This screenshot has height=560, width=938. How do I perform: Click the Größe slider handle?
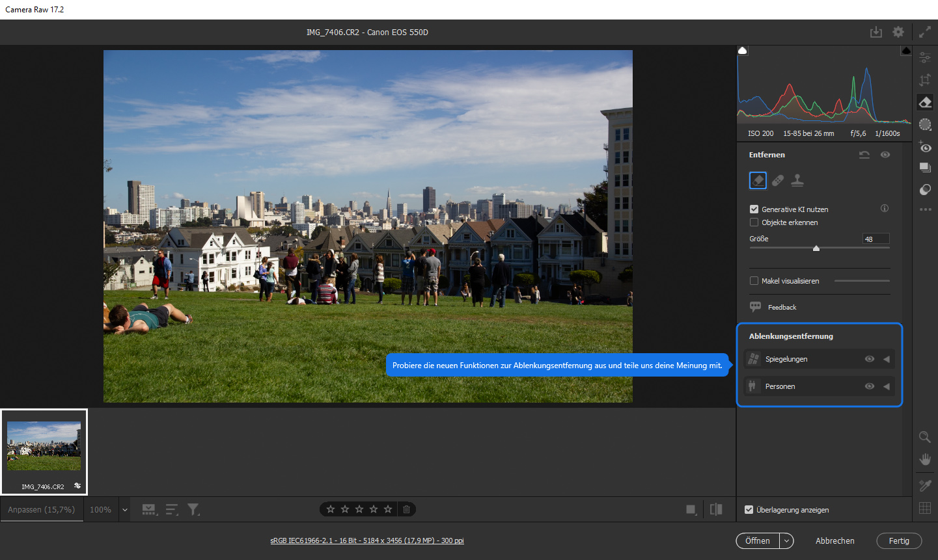point(816,248)
